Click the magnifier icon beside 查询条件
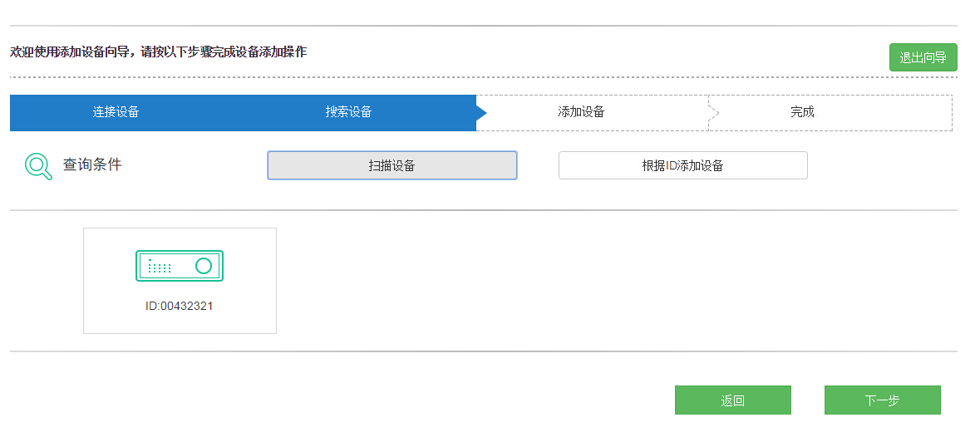Viewport: 980px width, 427px height. (38, 166)
